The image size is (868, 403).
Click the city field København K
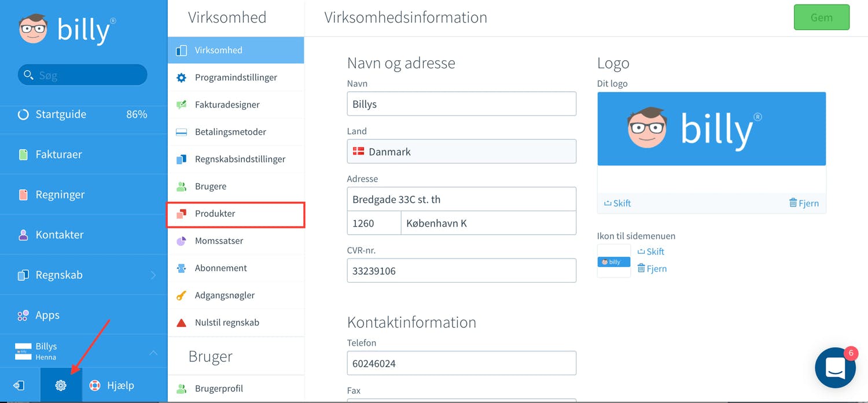[x=488, y=223]
